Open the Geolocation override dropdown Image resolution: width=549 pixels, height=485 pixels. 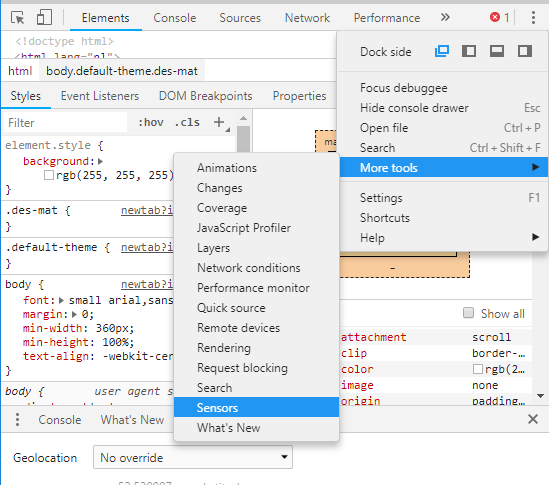(x=193, y=457)
